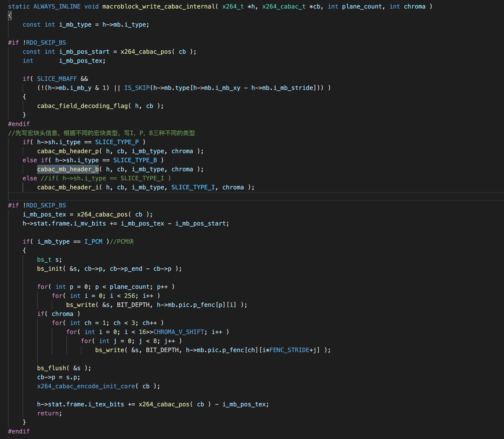Click x264_cabac_encode_init_core call
This screenshot has height=439, width=504.
click(x=86, y=386)
